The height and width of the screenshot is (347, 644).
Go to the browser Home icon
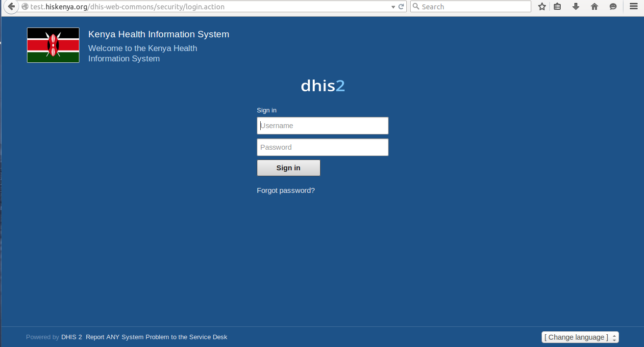[594, 6]
